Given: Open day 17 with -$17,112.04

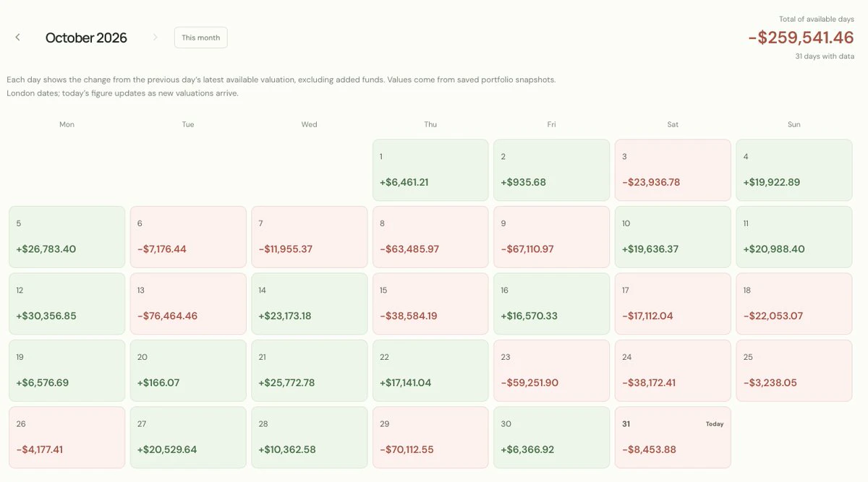Looking at the screenshot, I should pos(673,304).
